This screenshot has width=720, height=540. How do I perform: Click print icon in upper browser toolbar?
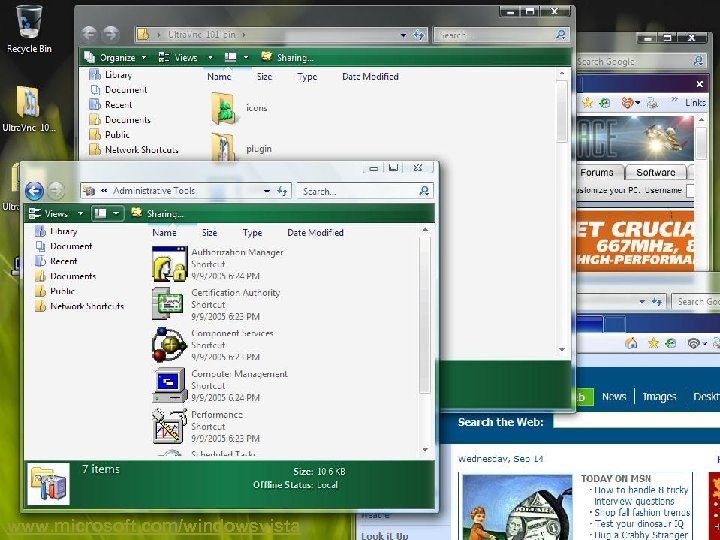(652, 103)
